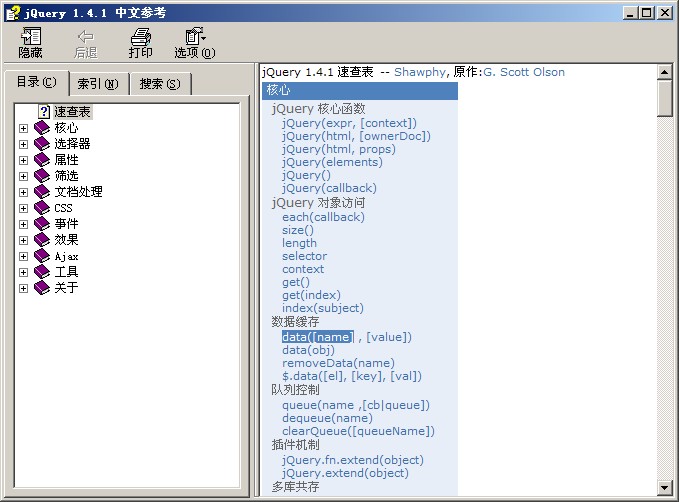Open the removeData(name) reference link
679x502 pixels.
click(338, 363)
